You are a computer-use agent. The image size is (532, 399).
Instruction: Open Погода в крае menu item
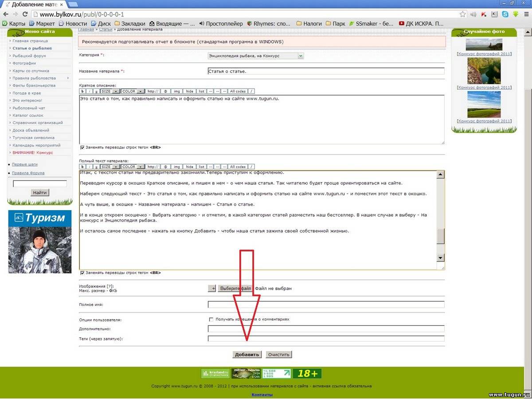pyautogui.click(x=27, y=93)
